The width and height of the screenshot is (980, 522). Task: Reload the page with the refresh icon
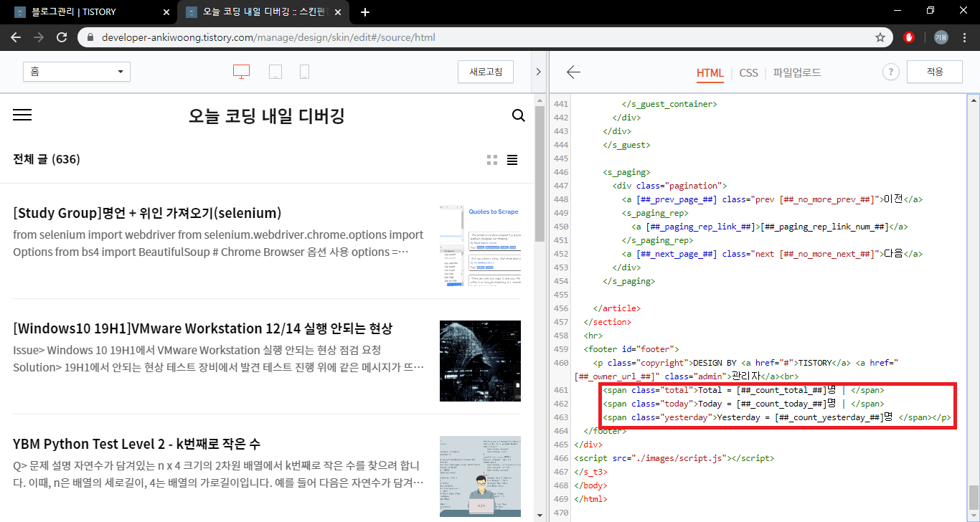62,37
